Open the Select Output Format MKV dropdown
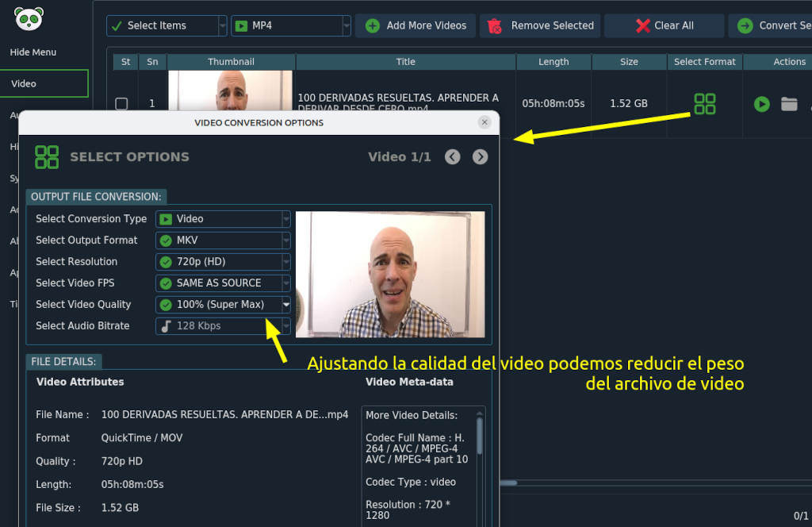Screen dimensions: 812x527 tap(223, 240)
